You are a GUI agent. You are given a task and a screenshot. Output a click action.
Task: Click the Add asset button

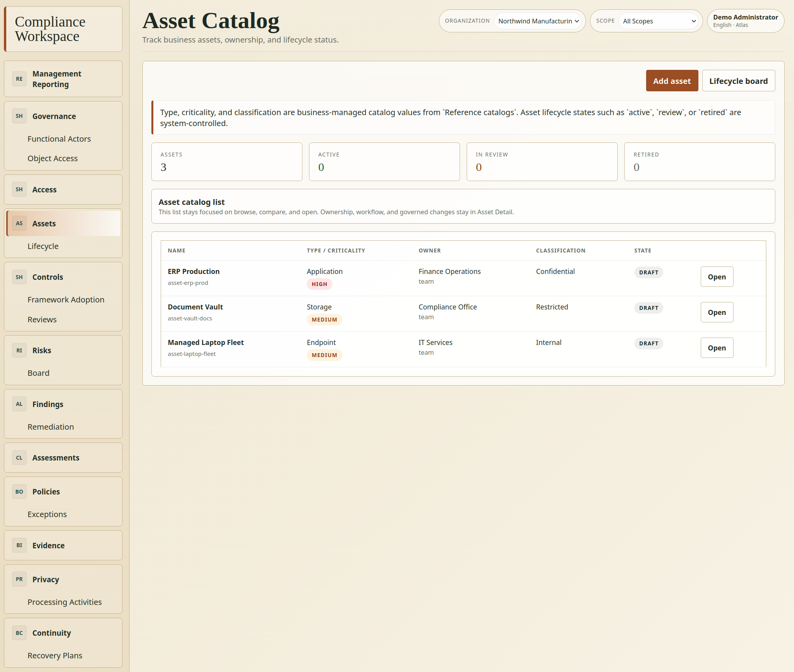point(672,81)
